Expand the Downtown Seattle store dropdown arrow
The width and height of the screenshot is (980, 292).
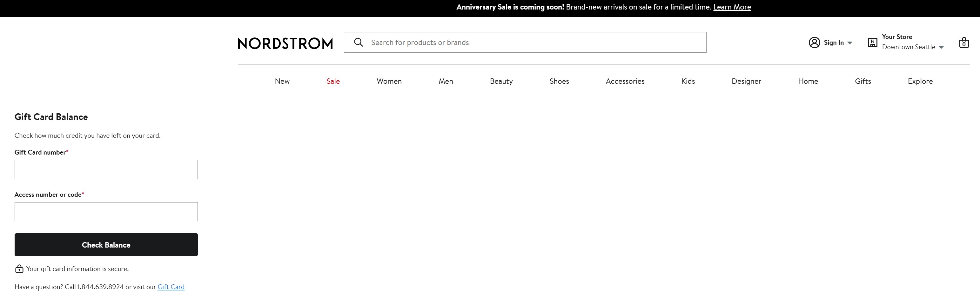point(941,48)
